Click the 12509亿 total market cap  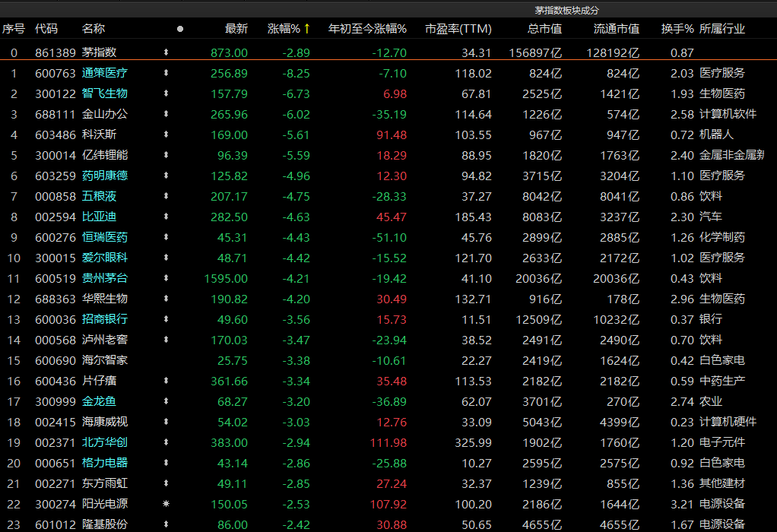pos(538,320)
